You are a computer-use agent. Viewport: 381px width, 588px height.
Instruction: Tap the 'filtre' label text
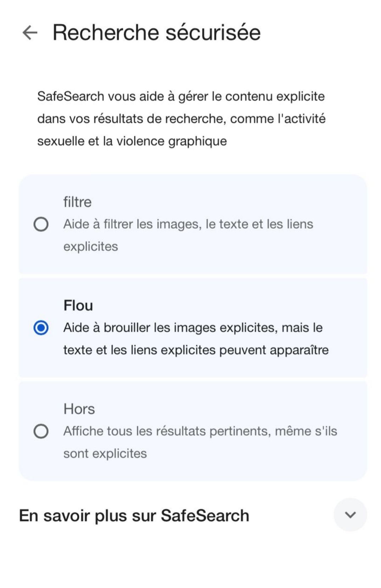point(77,202)
